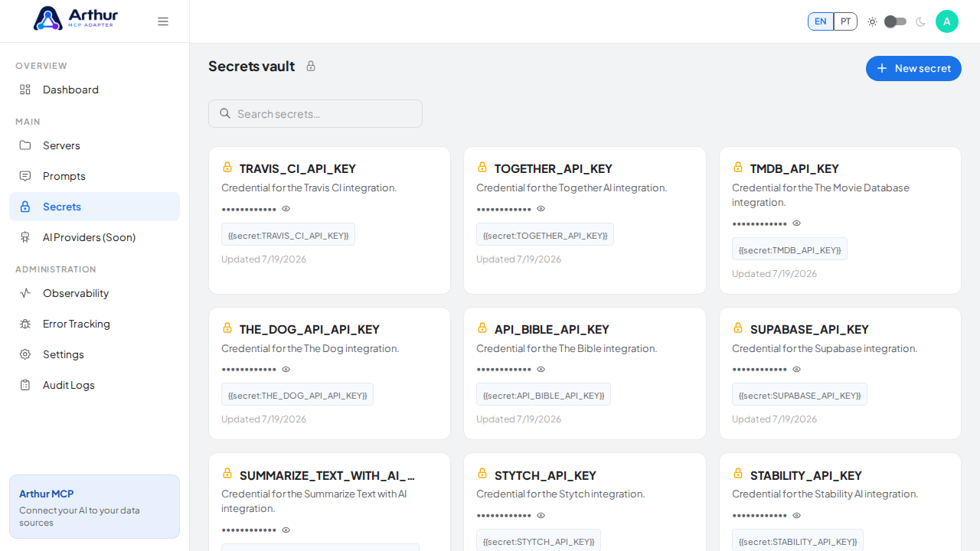Click the lock icon on the THE_DOG_API_API_KEY card
Screen dimensions: 980x551
[x=227, y=328]
